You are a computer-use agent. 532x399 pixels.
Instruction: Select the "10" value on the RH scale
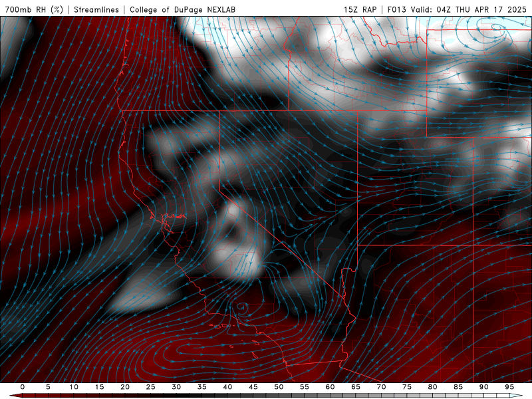tap(74, 387)
